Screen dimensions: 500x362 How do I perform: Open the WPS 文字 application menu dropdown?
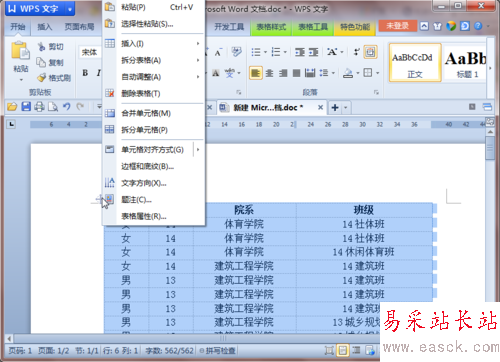tap(70, 9)
